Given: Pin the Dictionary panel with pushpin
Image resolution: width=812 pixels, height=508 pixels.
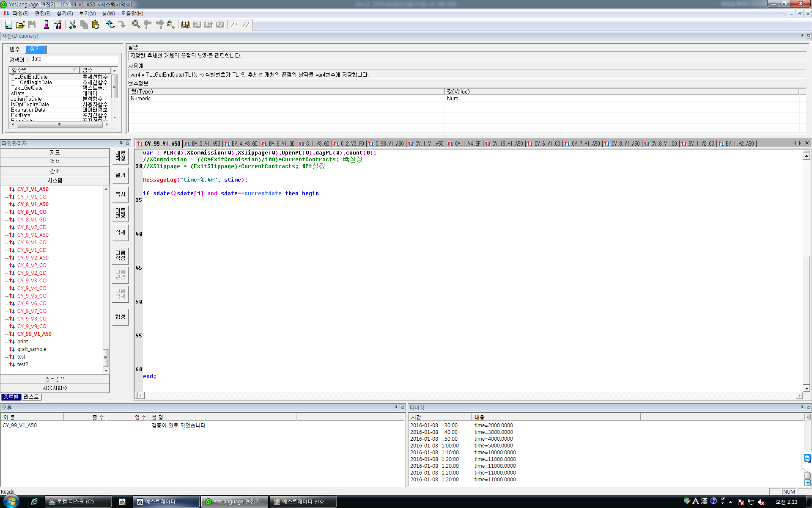Looking at the screenshot, I should coord(802,36).
